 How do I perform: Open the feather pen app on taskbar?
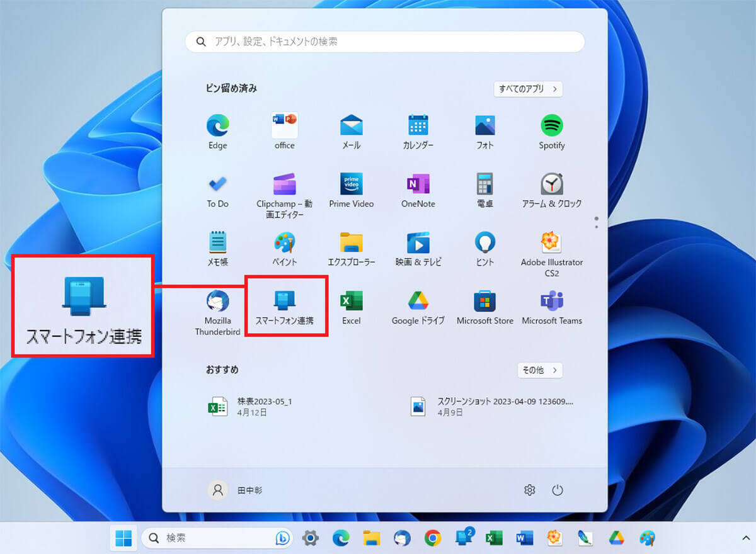(585, 538)
